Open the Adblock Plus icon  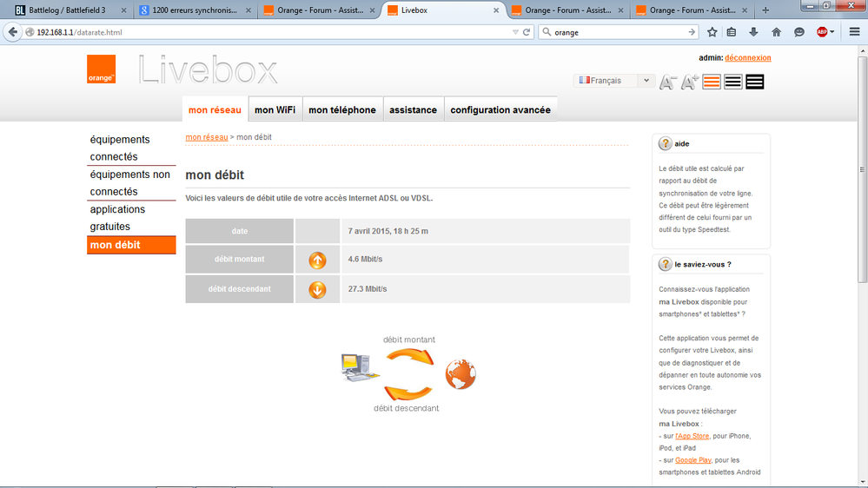click(822, 32)
